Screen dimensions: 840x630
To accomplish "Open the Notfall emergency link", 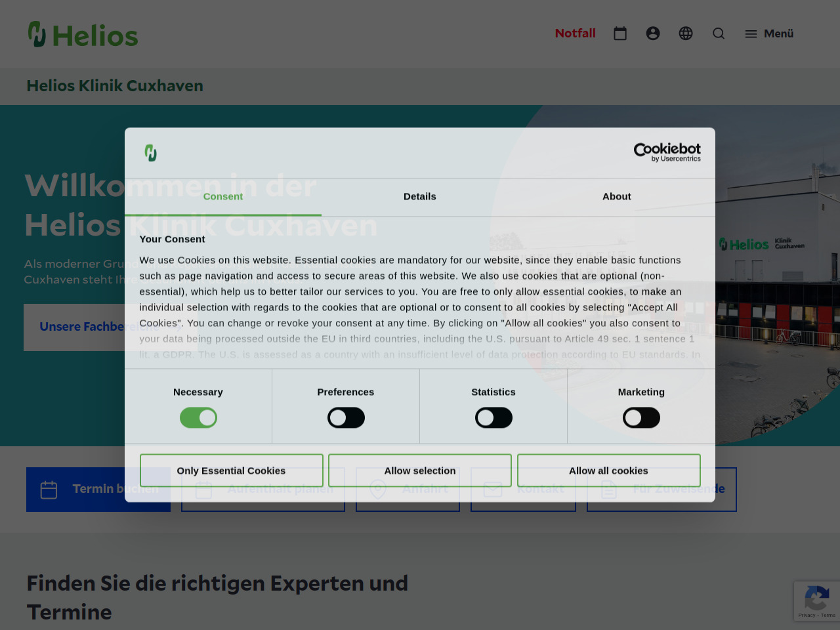I will [575, 33].
